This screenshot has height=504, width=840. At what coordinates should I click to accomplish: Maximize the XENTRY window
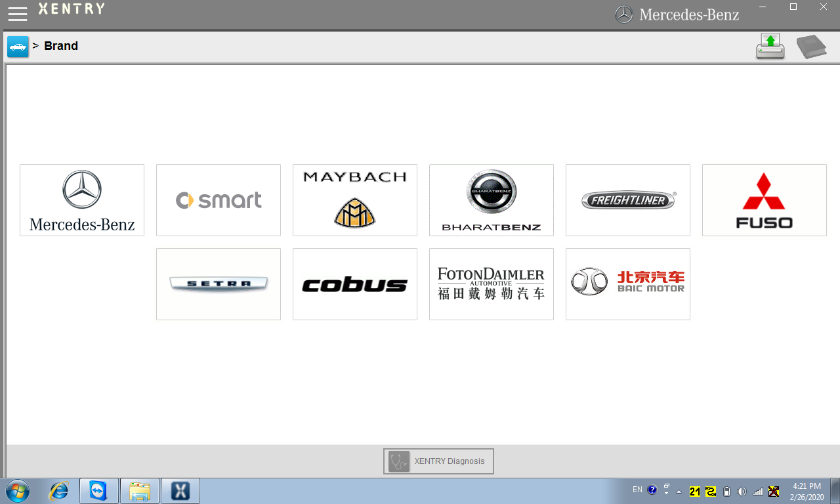[793, 7]
